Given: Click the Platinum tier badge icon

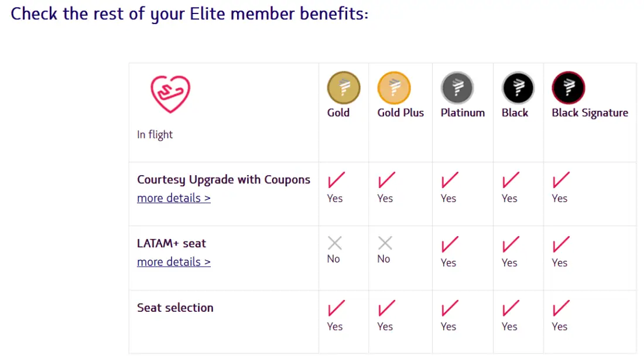Looking at the screenshot, I should point(457,88).
